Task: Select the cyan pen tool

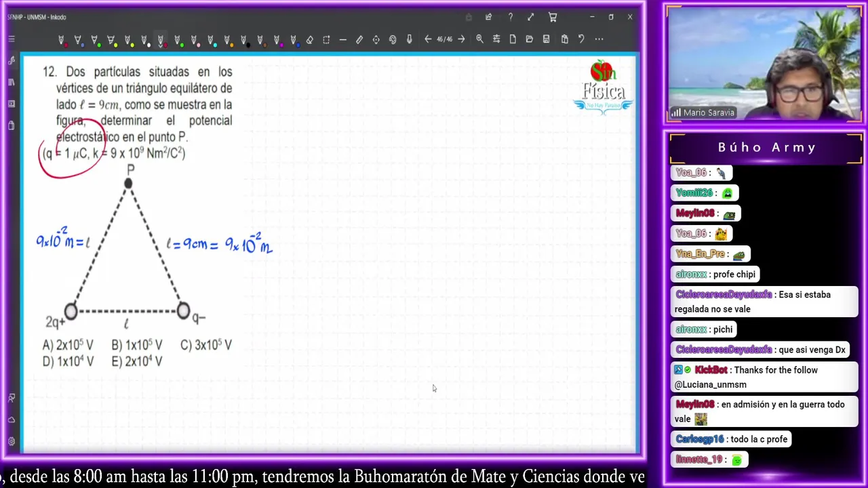Action: pos(211,40)
